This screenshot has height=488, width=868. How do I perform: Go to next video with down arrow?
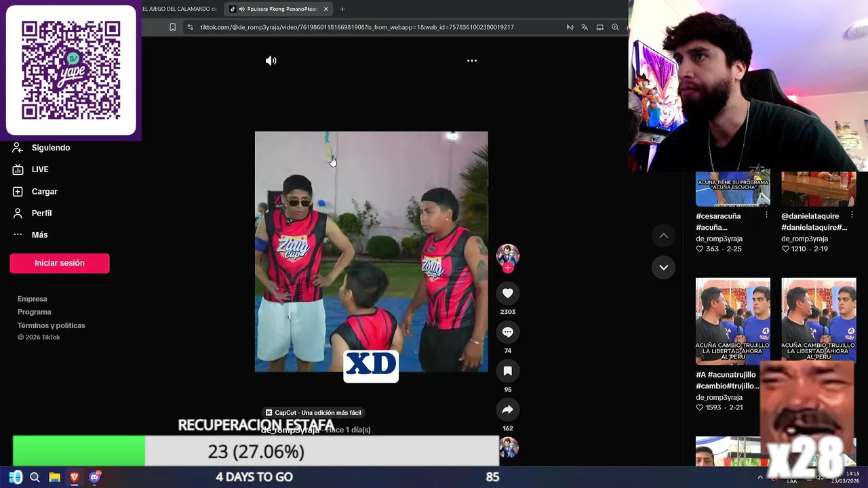click(664, 267)
